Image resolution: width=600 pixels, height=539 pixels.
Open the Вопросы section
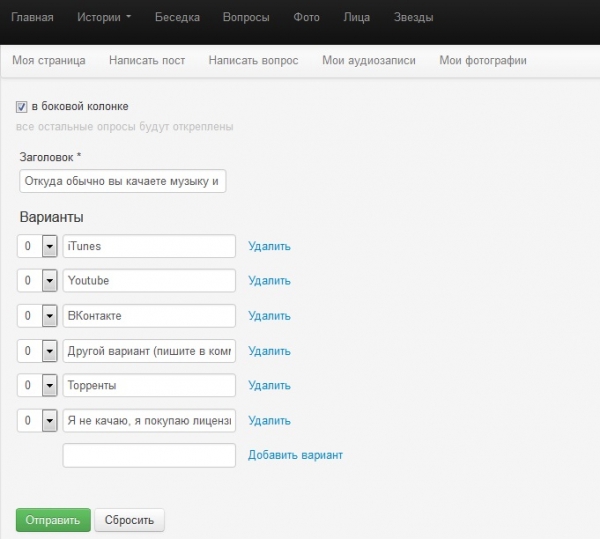[246, 17]
